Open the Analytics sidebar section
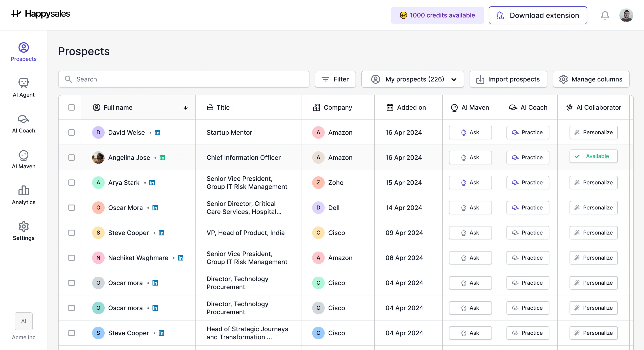The image size is (644, 350). (x=23, y=195)
